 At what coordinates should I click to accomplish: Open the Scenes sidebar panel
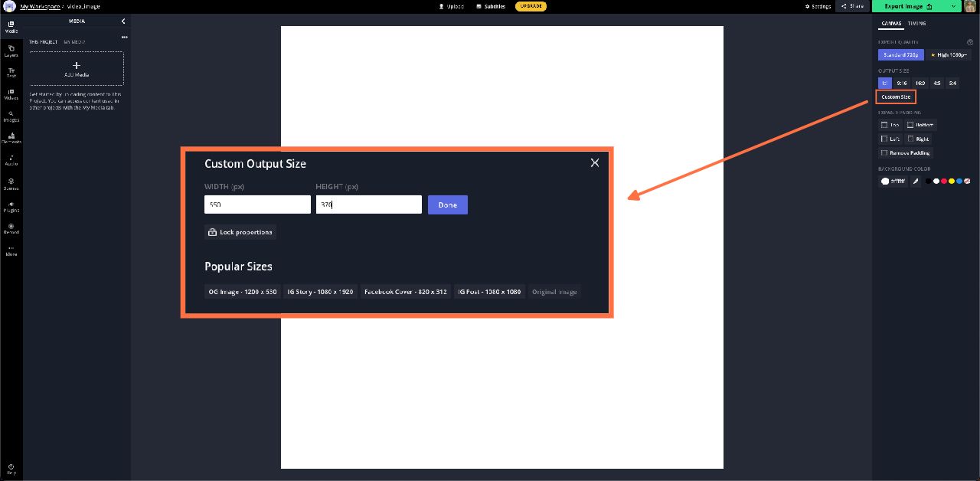point(11,184)
